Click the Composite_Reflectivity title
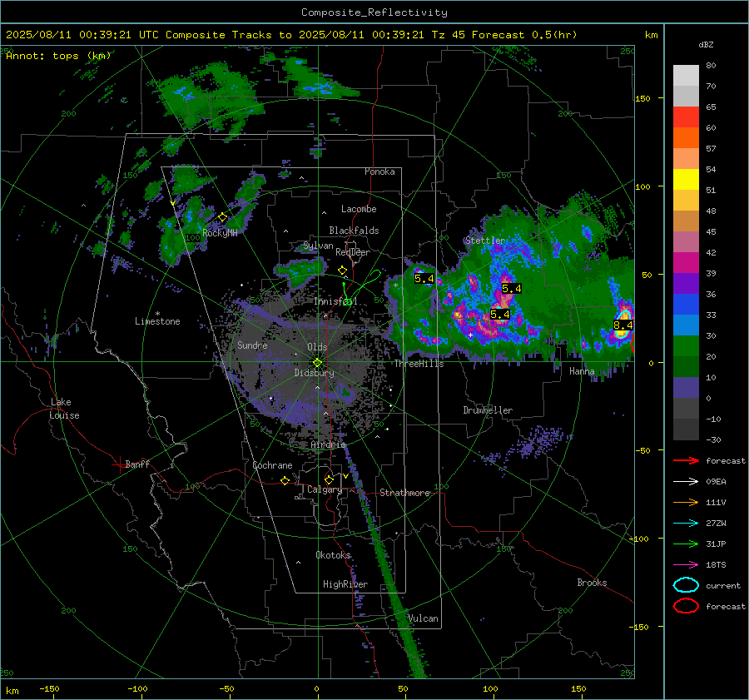 click(x=374, y=12)
